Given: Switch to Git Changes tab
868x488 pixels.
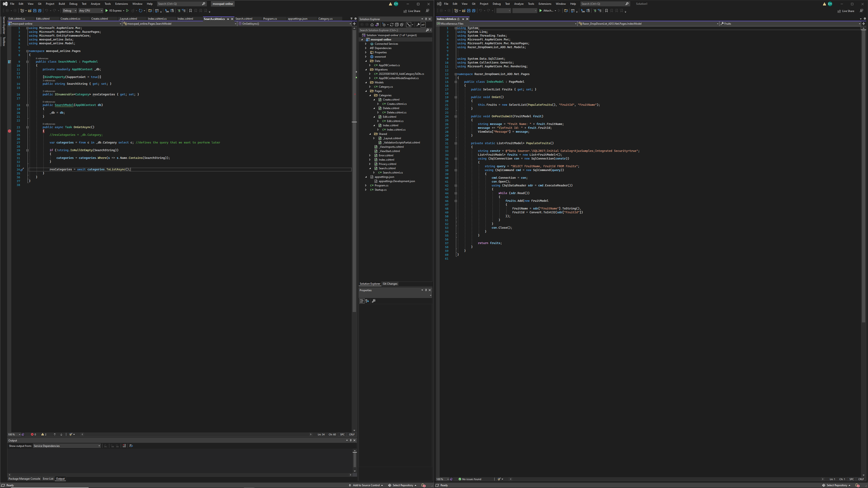Looking at the screenshot, I should click(x=390, y=284).
